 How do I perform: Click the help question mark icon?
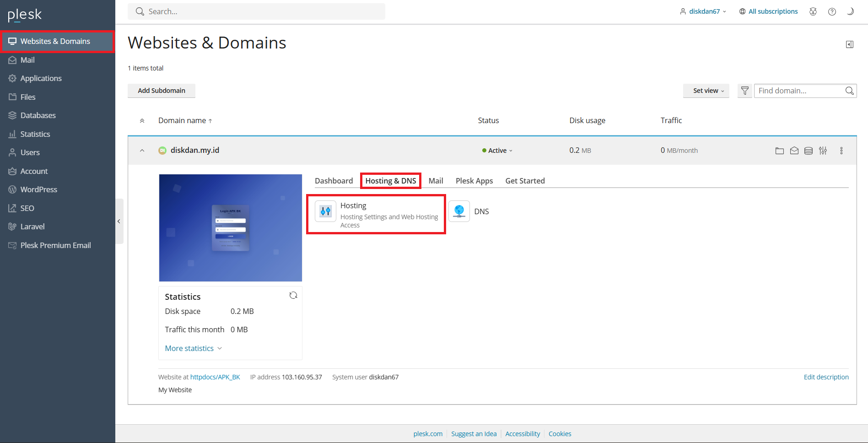click(x=832, y=11)
